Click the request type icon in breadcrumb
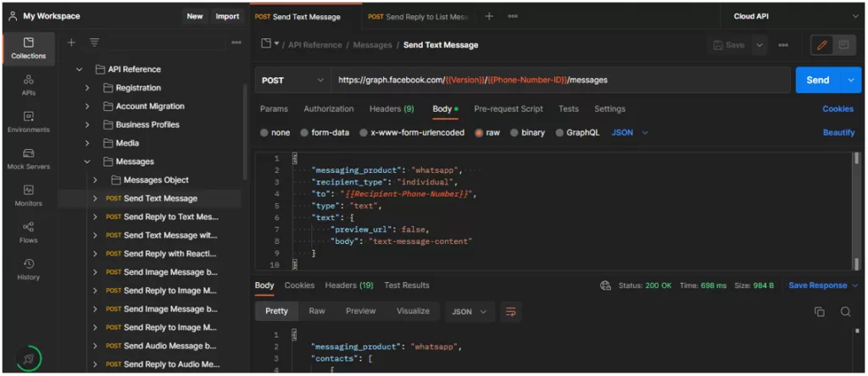The width and height of the screenshot is (868, 376). (x=266, y=44)
